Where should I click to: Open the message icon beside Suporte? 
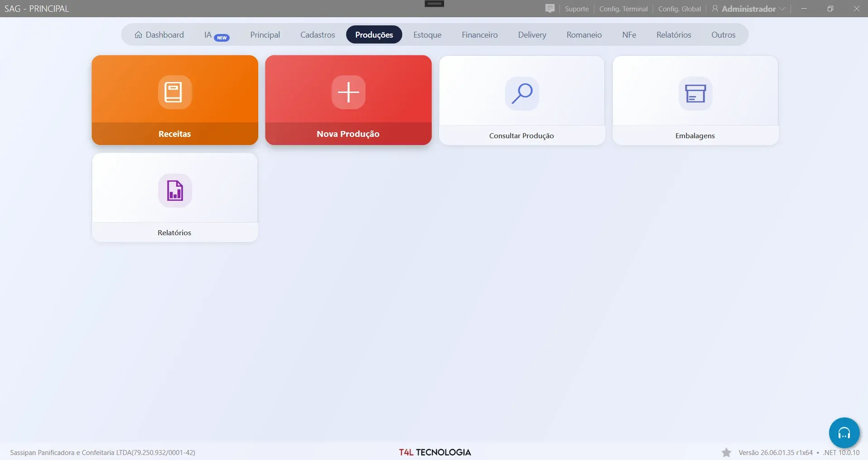pos(550,9)
